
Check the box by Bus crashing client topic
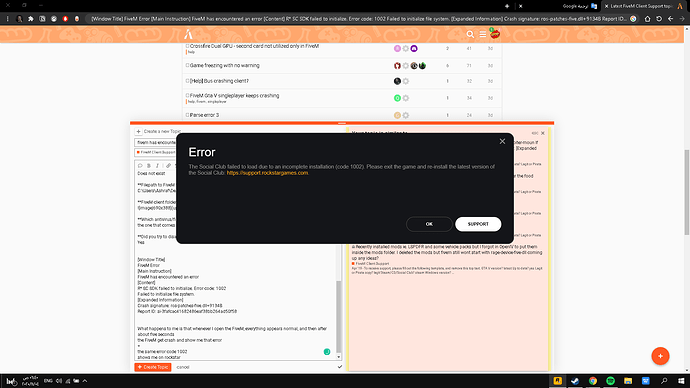click(x=187, y=81)
